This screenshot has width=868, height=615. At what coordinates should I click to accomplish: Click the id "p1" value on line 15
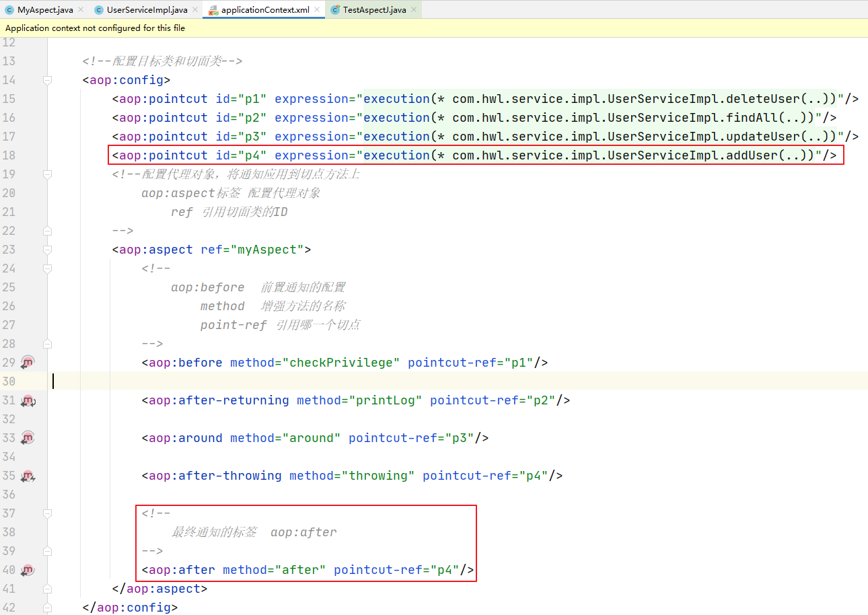point(252,99)
